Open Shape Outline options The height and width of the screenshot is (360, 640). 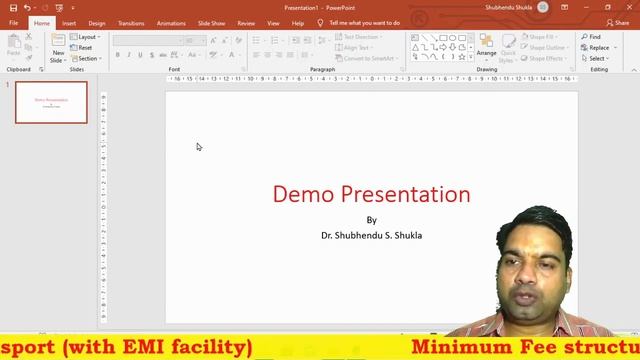click(x=544, y=48)
